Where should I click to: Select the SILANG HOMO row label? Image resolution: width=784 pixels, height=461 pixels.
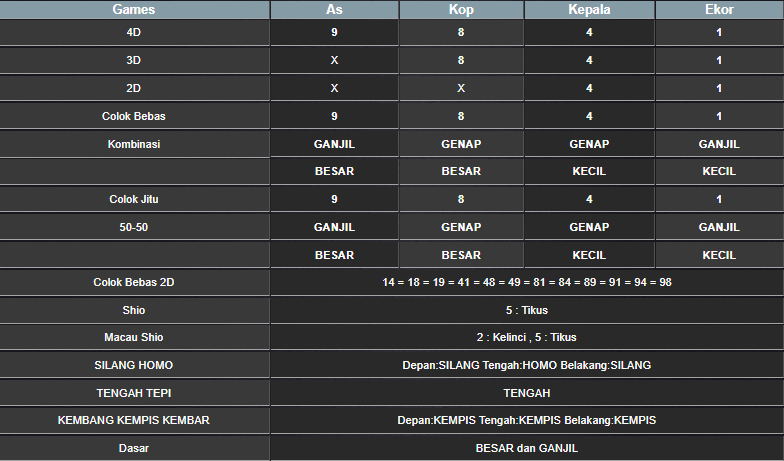click(134, 366)
